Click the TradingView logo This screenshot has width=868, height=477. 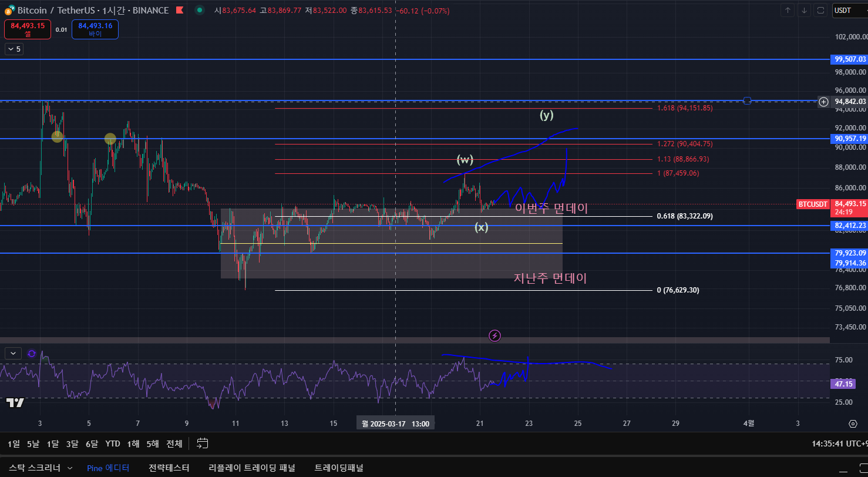(x=16, y=402)
